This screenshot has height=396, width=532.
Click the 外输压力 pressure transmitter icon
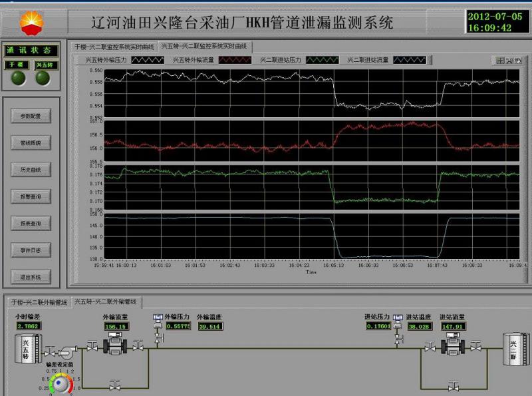click(158, 321)
